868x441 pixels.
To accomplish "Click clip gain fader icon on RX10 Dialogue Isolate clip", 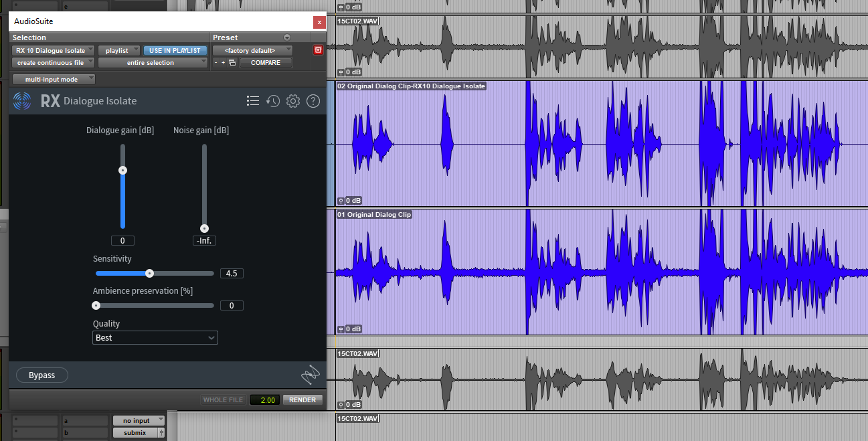I will click(x=341, y=200).
